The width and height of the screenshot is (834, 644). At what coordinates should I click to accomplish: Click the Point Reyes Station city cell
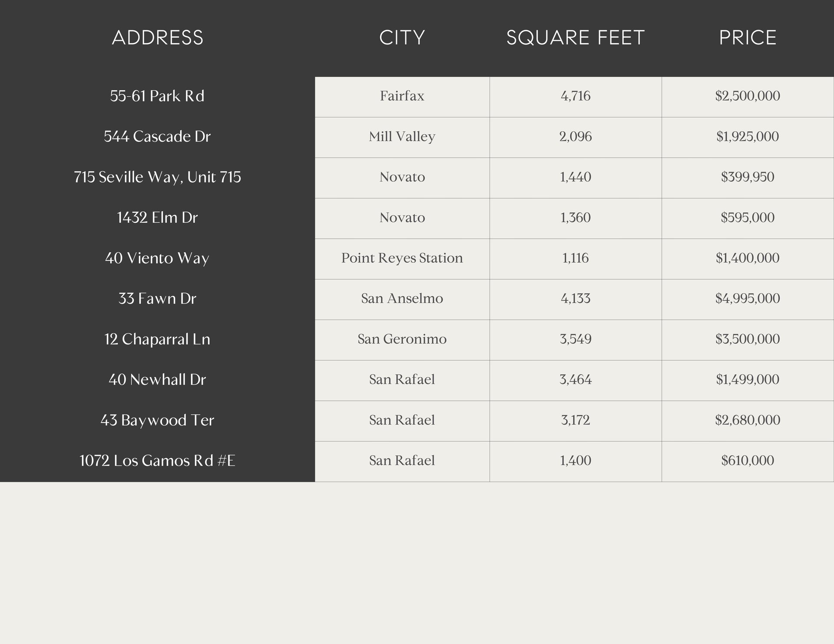point(402,258)
